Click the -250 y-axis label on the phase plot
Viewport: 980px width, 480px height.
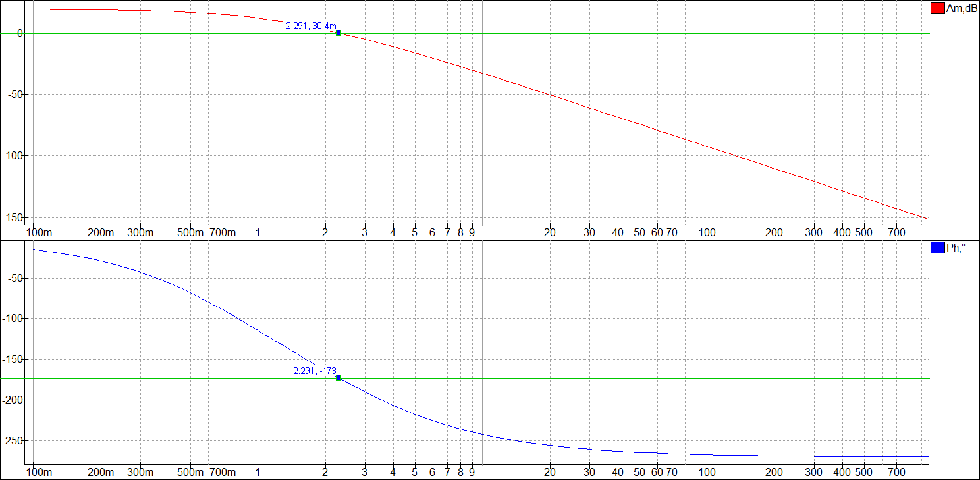tap(13, 440)
